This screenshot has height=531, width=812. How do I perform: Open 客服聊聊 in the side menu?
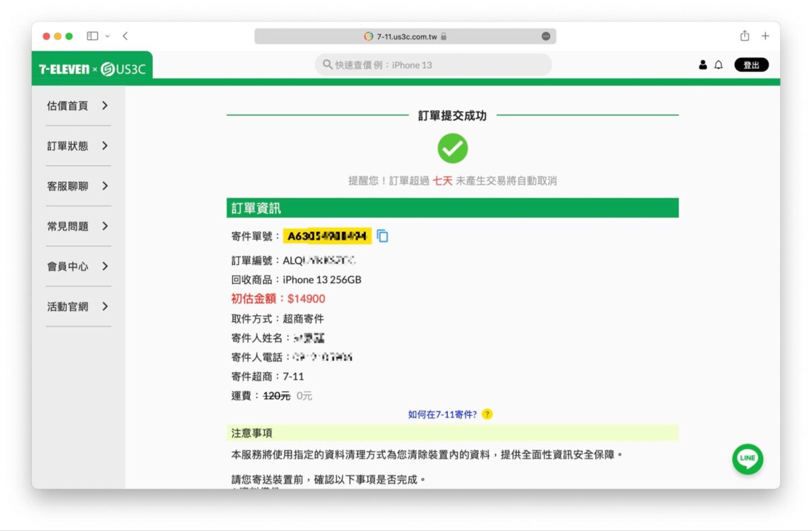point(68,186)
